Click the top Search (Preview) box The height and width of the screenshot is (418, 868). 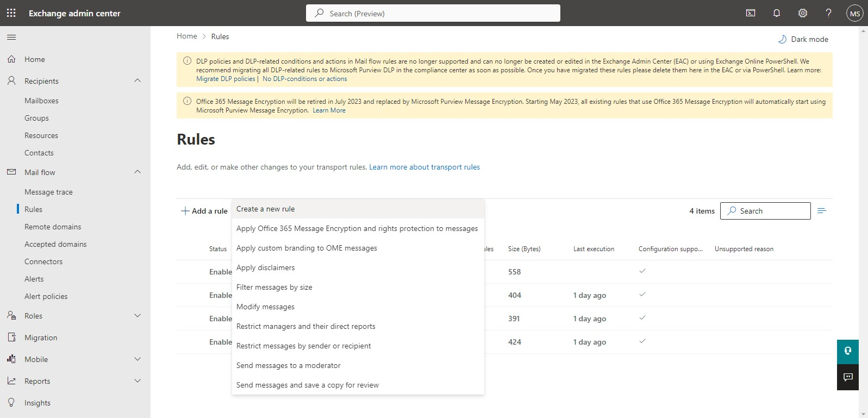(433, 13)
